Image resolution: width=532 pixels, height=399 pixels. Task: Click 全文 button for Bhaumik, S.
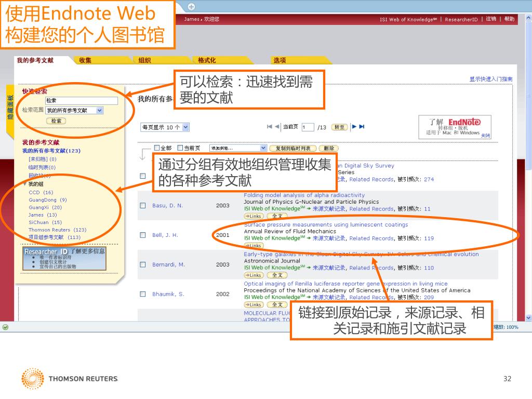pyautogui.click(x=277, y=304)
